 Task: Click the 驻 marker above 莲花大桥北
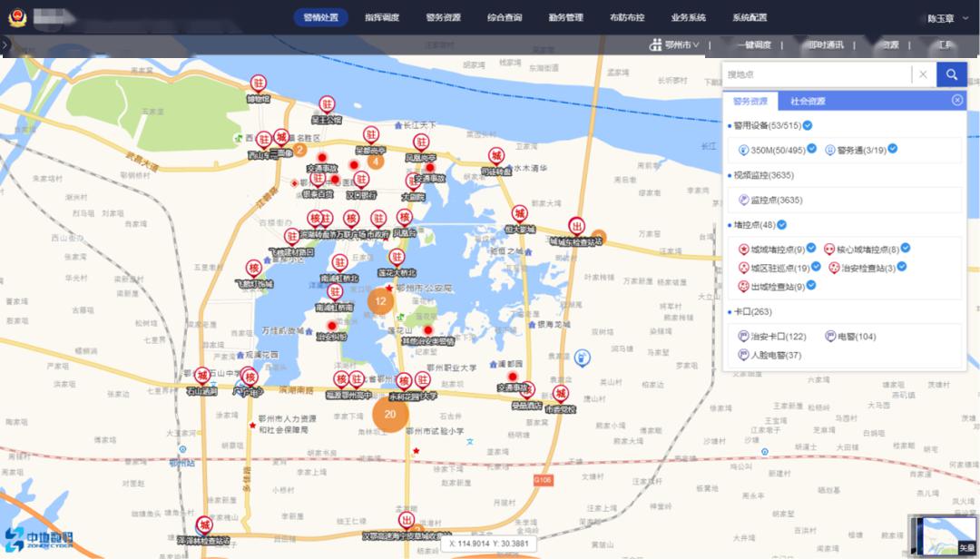397,257
